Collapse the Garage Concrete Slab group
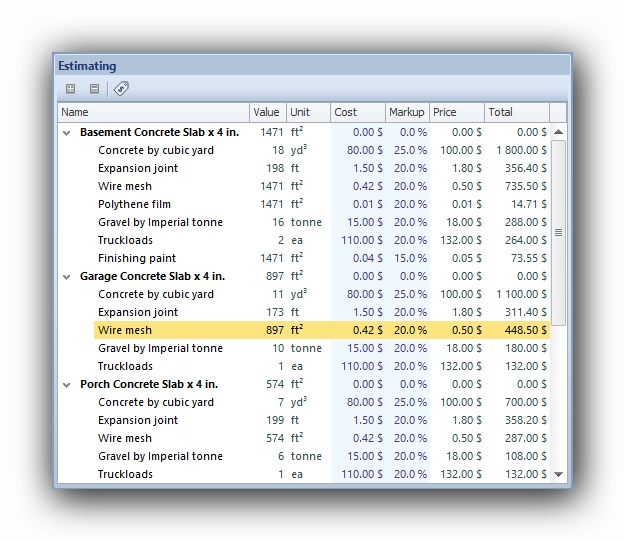 click(x=67, y=277)
